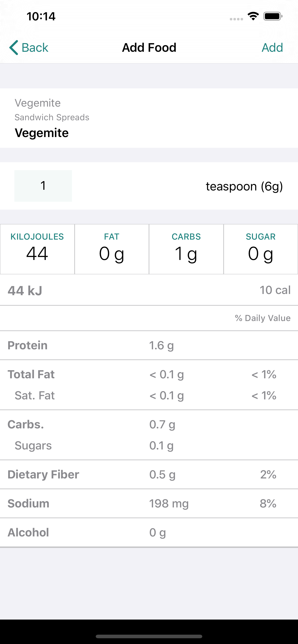Tap the Sandwich Spreads category label
298x644 pixels.
(x=52, y=117)
